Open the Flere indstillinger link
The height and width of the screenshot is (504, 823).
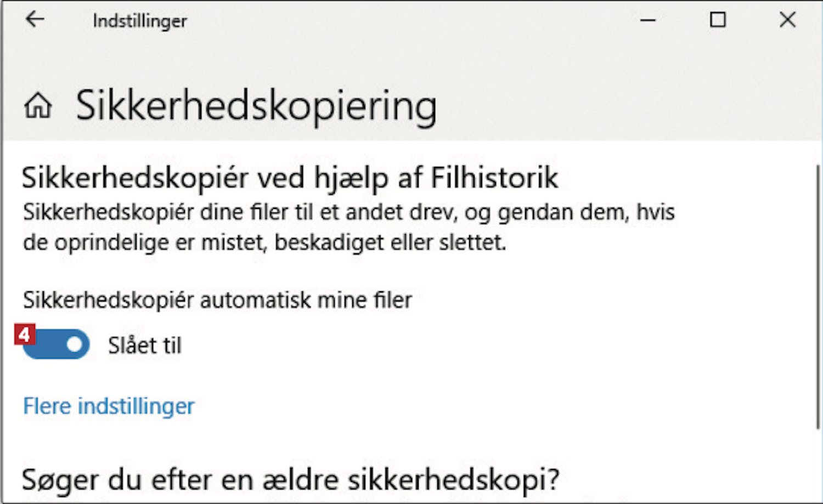click(109, 406)
